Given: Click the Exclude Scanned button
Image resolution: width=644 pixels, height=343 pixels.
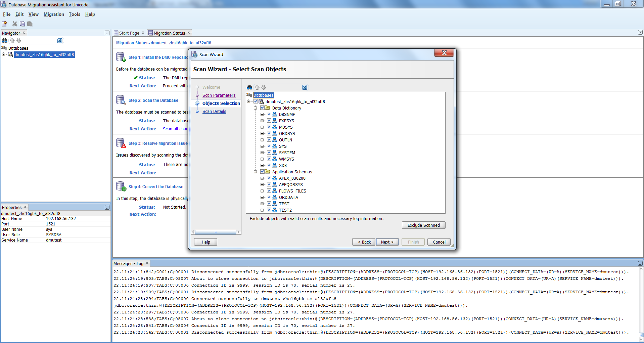Looking at the screenshot, I should coord(423,225).
